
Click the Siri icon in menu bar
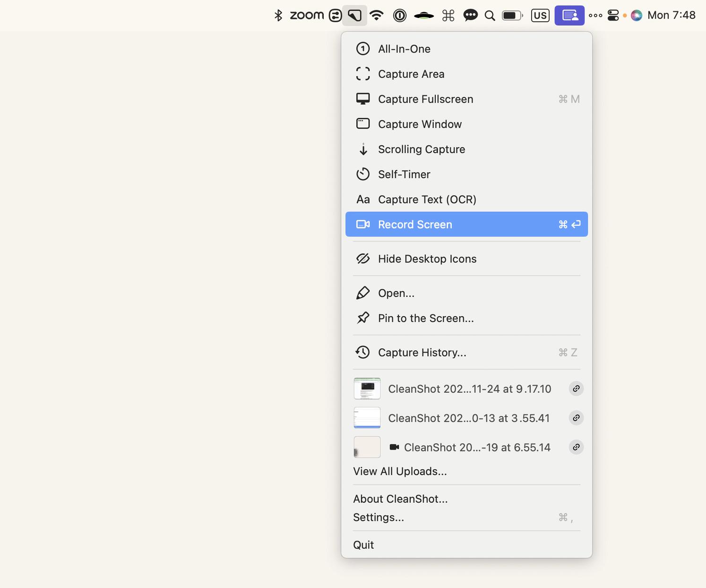(x=637, y=16)
